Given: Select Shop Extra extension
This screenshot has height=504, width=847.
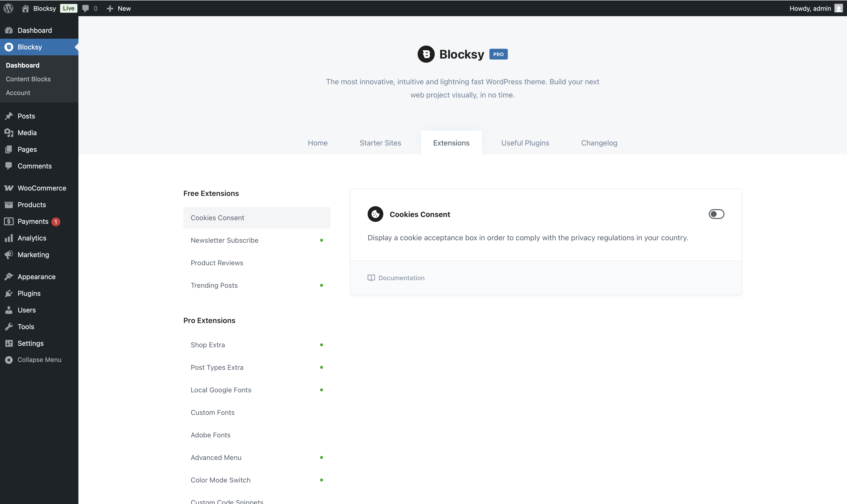Looking at the screenshot, I should click(257, 345).
